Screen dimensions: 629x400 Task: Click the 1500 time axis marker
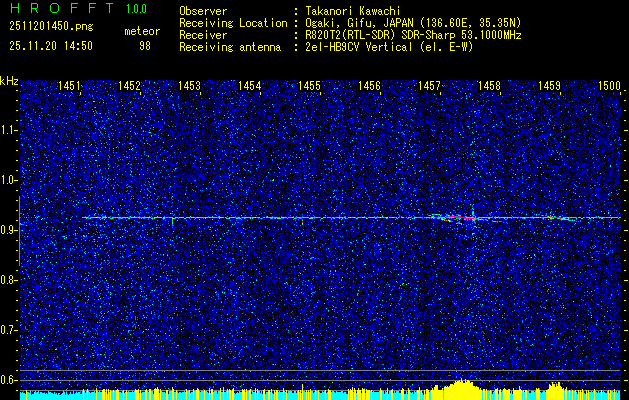(609, 86)
